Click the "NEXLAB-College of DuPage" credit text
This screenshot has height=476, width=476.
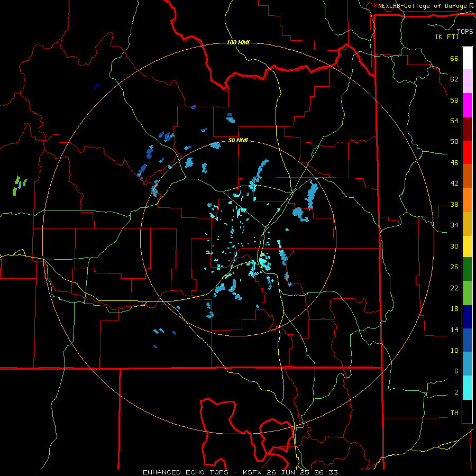(x=423, y=6)
